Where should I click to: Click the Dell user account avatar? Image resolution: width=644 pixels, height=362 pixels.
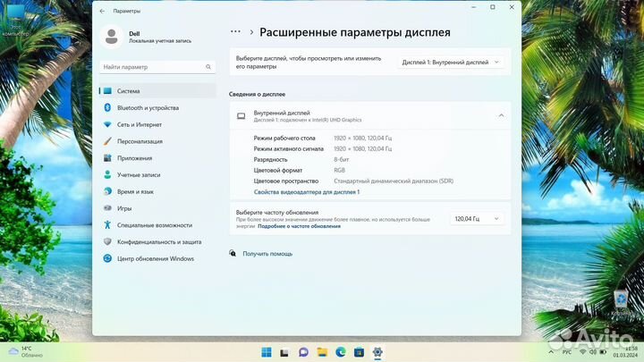click(x=111, y=37)
